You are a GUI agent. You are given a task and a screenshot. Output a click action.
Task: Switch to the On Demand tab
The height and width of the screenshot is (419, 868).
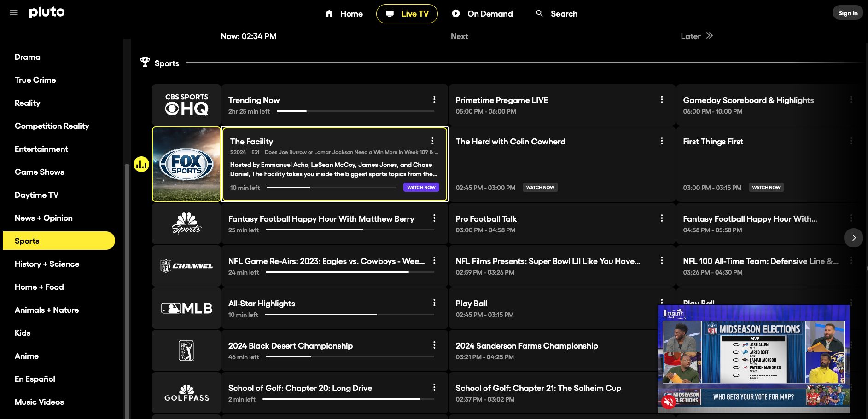tap(482, 13)
